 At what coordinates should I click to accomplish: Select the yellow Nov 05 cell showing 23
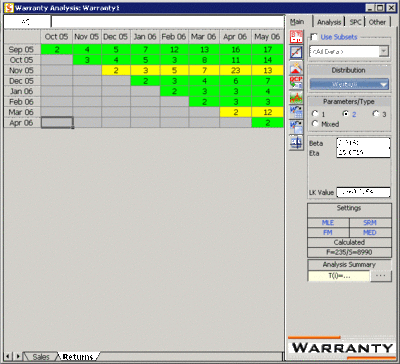coord(236,70)
